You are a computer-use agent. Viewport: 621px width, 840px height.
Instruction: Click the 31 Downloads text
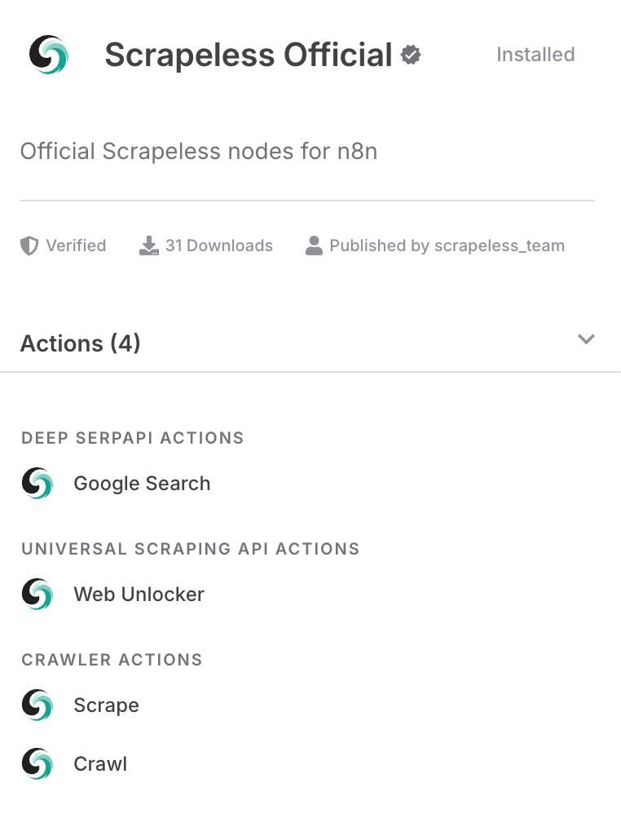coord(219,245)
